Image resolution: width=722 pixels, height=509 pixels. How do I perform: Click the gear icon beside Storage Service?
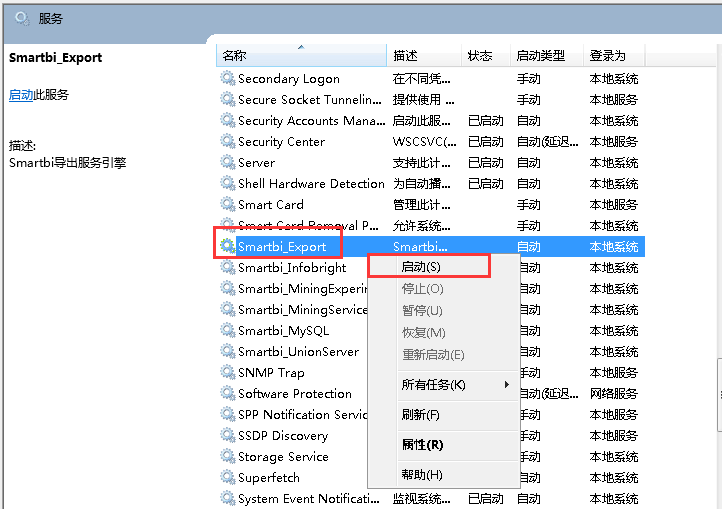227,456
